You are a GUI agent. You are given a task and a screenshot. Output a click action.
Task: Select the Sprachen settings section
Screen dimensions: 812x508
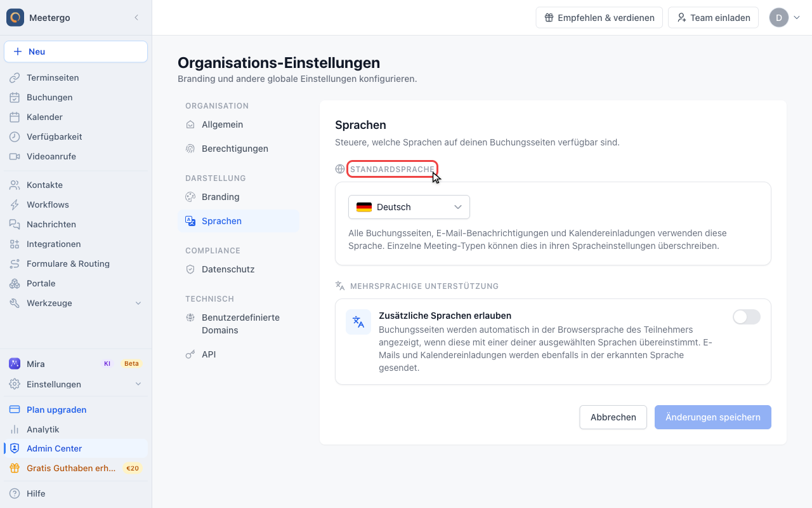pyautogui.click(x=239, y=221)
